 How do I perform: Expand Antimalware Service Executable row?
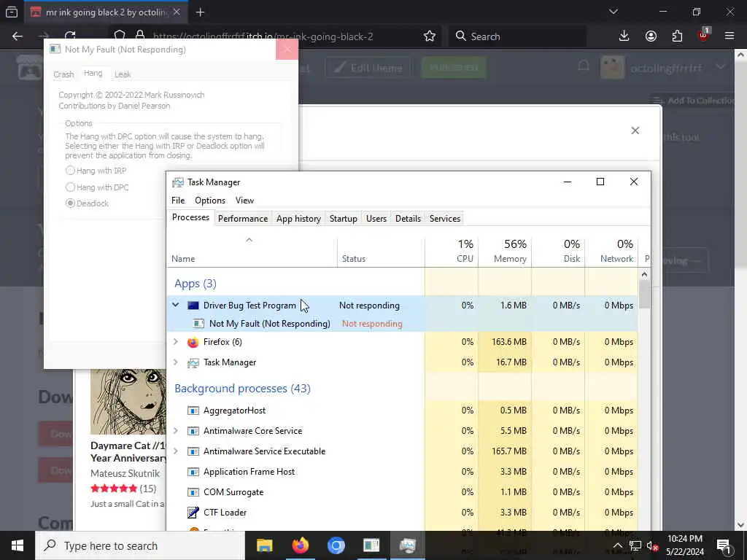(x=176, y=451)
